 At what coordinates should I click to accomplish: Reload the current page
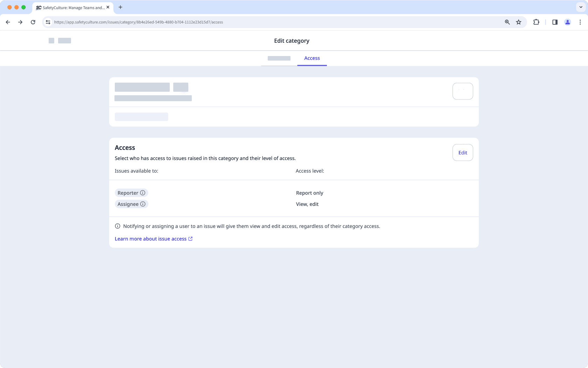[x=33, y=22]
